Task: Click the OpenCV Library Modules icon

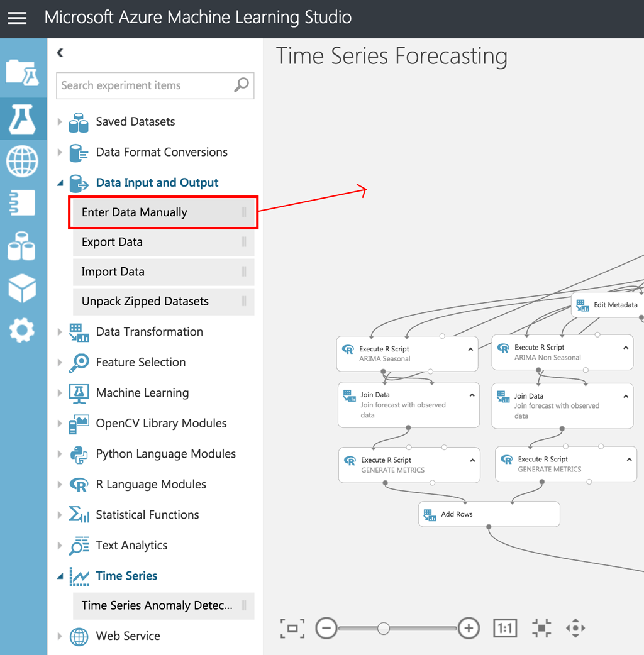Action: point(79,424)
